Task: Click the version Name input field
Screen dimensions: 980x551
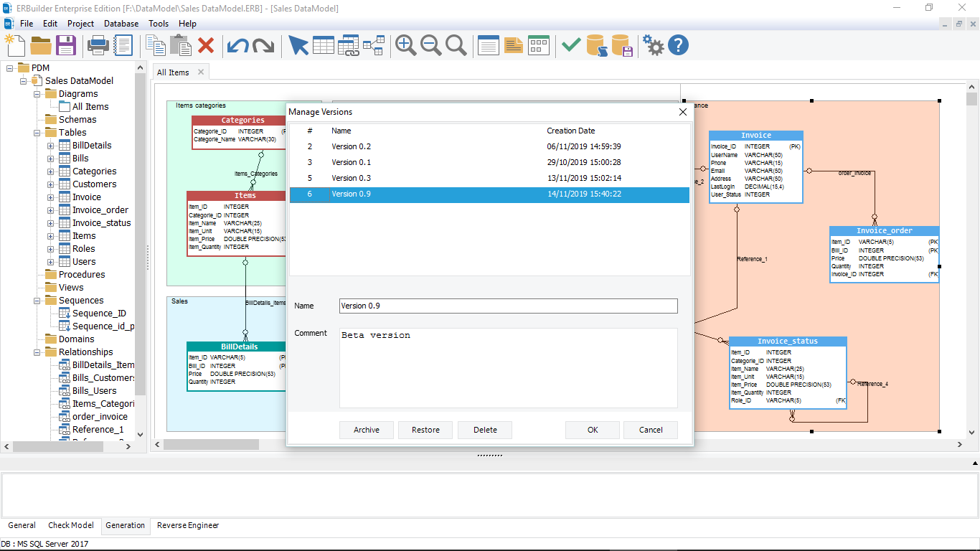Action: (508, 306)
